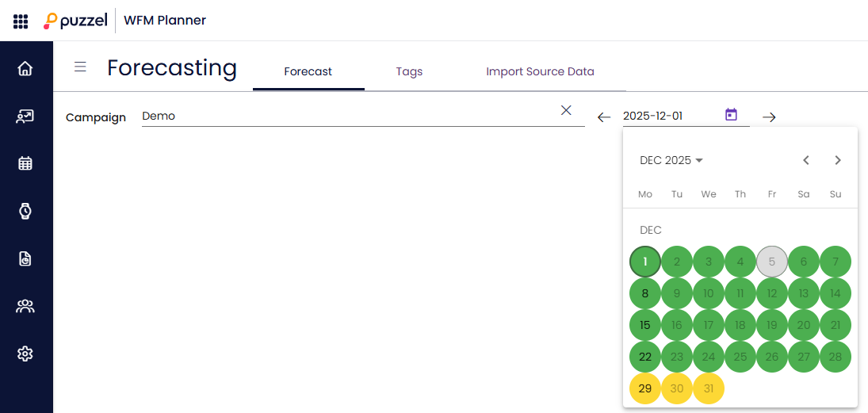This screenshot has height=413, width=868.
Task: Select the yellow December 29 date
Action: click(x=645, y=388)
